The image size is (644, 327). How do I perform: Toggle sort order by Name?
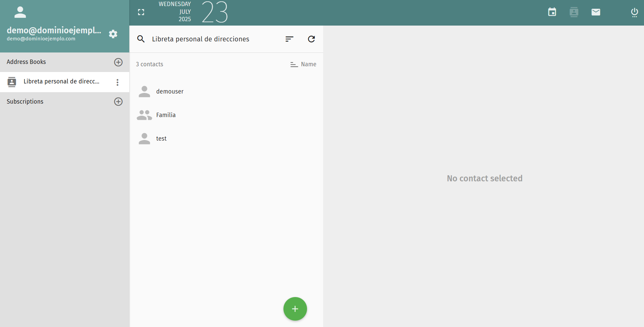[x=303, y=64]
